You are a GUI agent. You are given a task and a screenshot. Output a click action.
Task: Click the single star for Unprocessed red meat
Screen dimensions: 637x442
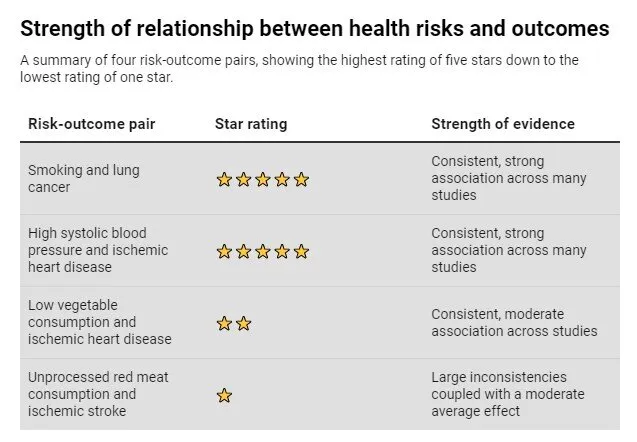point(224,395)
